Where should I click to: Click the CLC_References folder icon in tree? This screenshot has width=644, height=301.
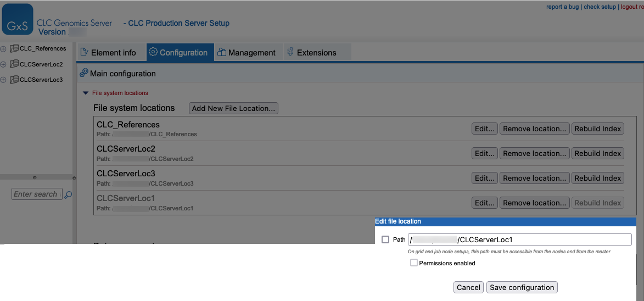point(14,48)
